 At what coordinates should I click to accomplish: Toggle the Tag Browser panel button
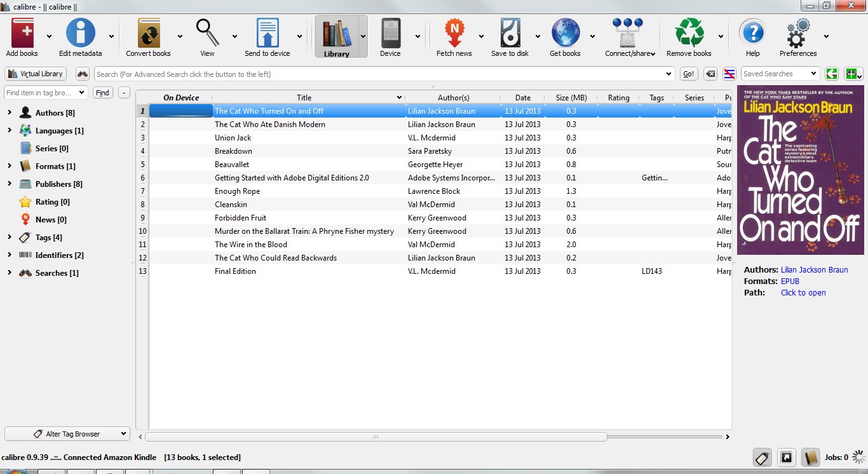[x=763, y=457]
